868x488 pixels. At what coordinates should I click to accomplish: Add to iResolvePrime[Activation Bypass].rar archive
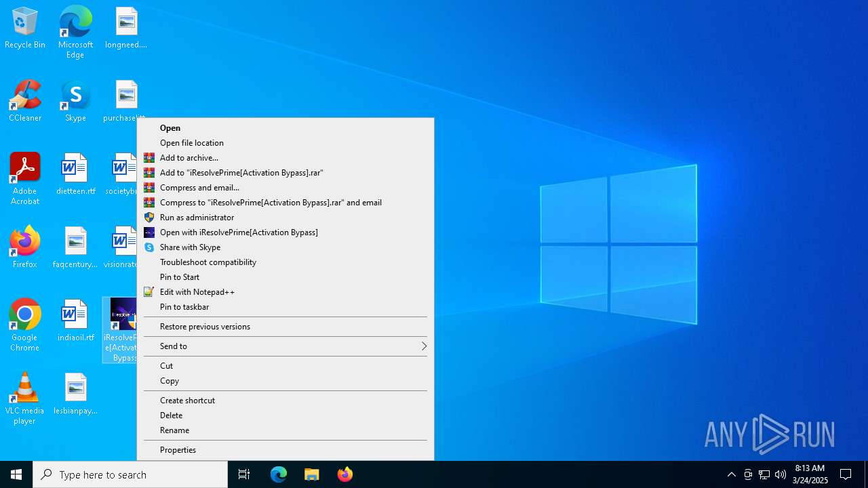click(x=285, y=173)
